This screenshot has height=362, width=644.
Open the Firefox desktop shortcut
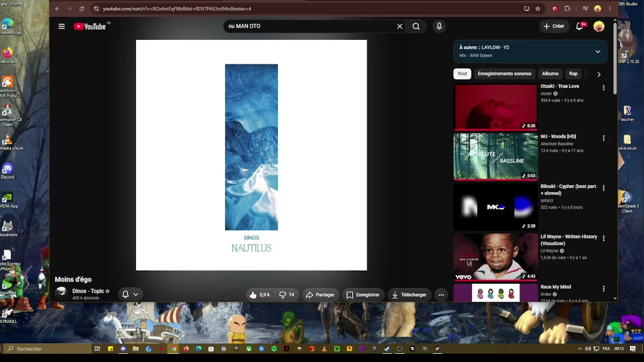(7, 55)
